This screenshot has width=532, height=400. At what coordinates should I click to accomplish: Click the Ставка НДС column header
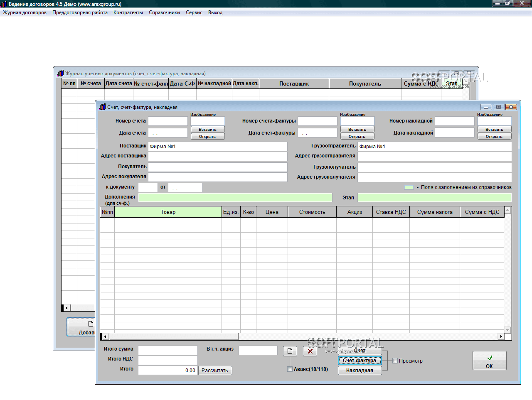(391, 212)
